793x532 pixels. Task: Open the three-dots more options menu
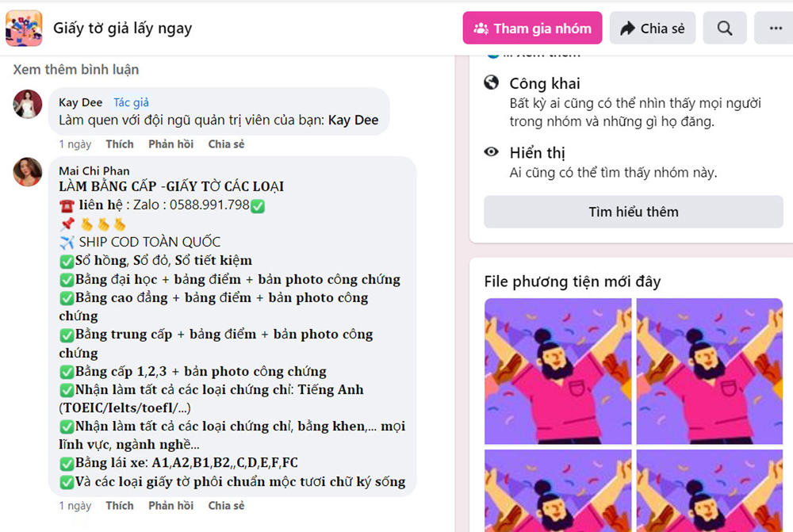776,29
